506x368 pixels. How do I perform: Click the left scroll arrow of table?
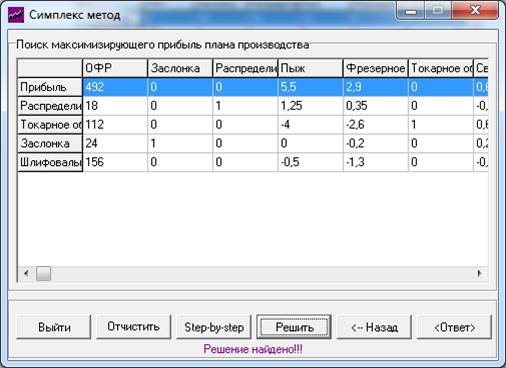coord(26,274)
